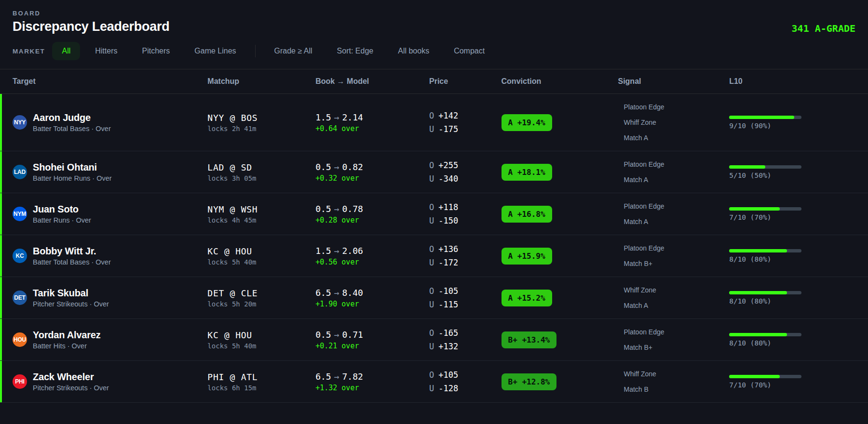Click the DET @ CLE matchup
Image resolution: width=868 pixels, height=424 pixels.
tap(232, 293)
